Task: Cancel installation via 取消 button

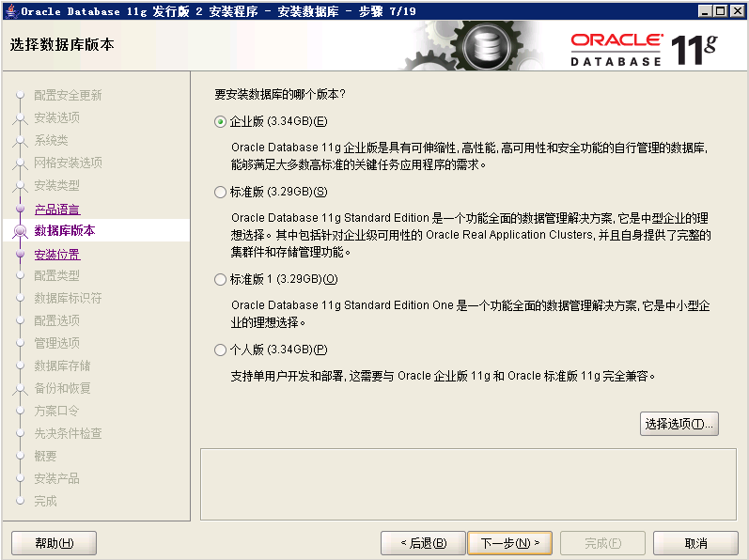Action: pos(695,543)
